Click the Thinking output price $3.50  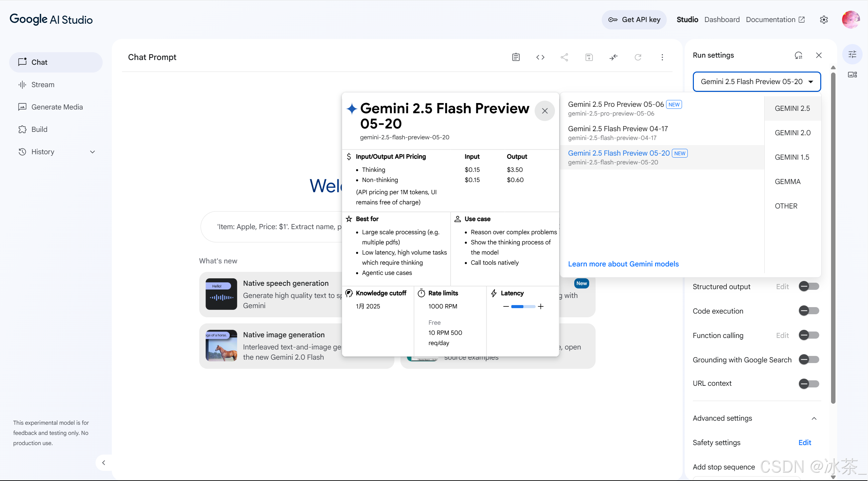pos(515,169)
